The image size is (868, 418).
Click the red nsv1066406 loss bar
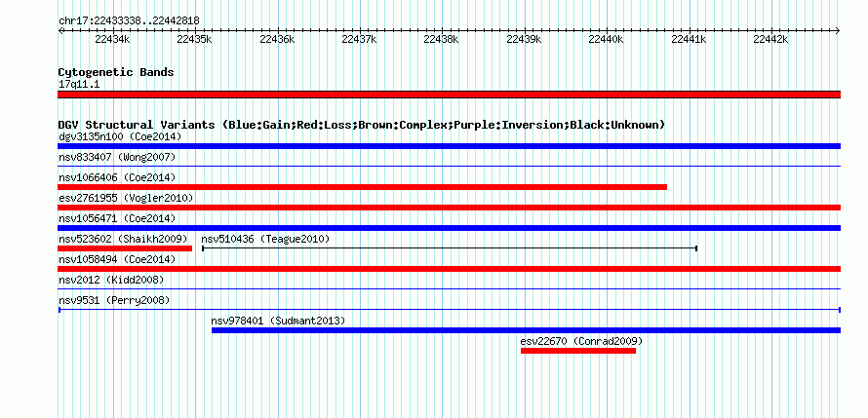click(x=362, y=187)
